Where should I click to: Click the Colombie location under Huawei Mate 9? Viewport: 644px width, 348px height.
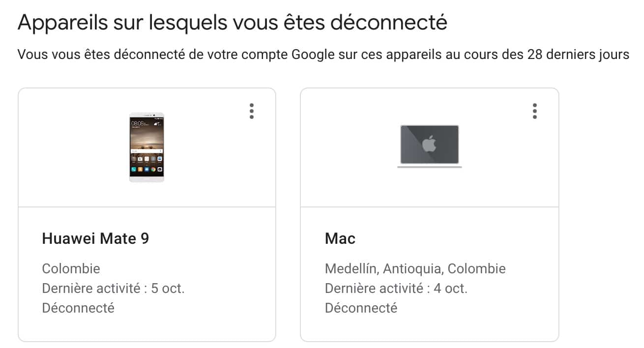coord(71,269)
